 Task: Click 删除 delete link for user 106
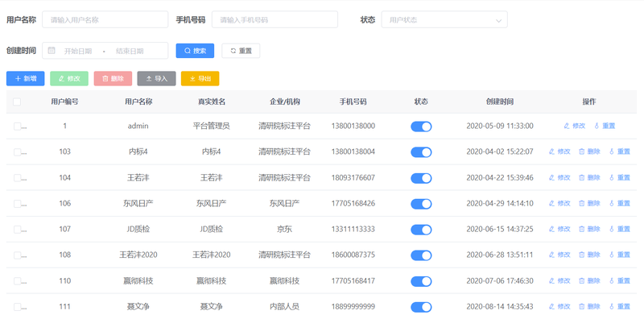click(x=589, y=203)
